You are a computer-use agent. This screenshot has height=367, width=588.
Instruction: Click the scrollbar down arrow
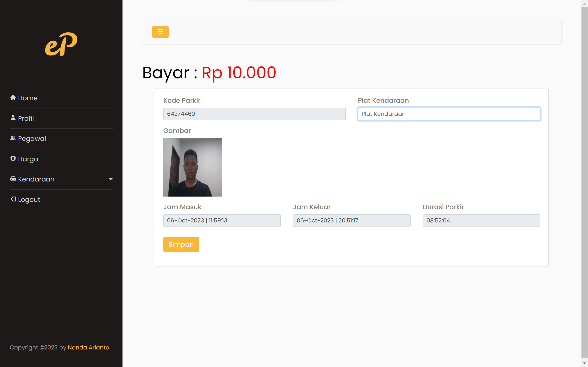point(584,363)
